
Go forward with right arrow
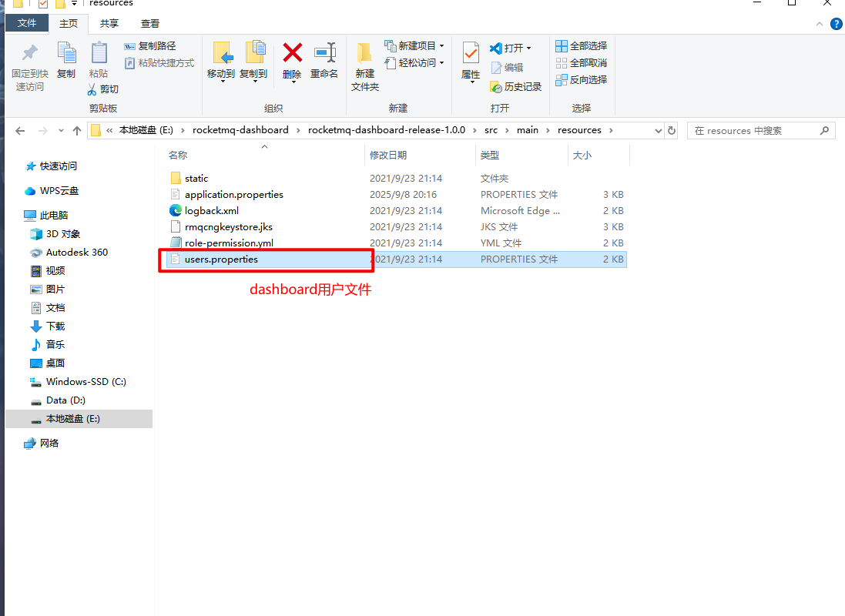pos(42,130)
